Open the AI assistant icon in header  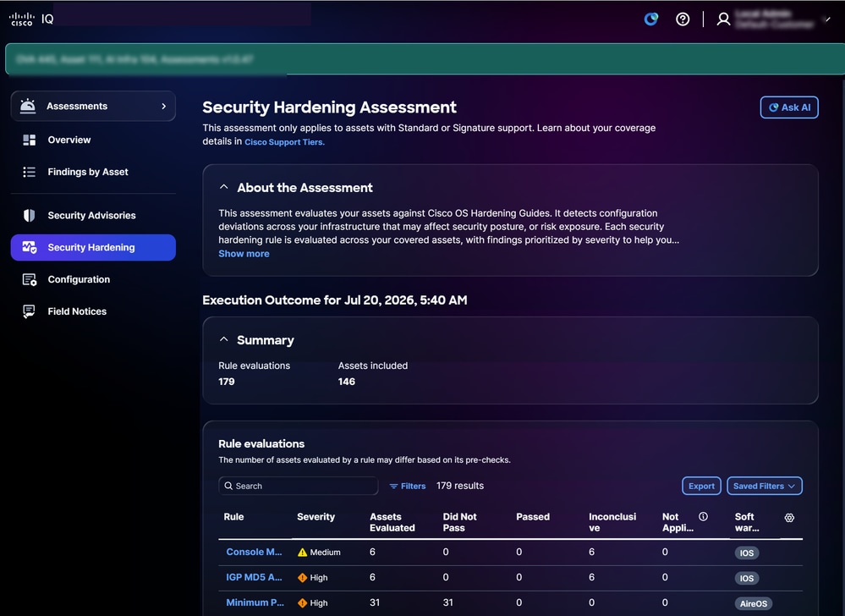(651, 19)
